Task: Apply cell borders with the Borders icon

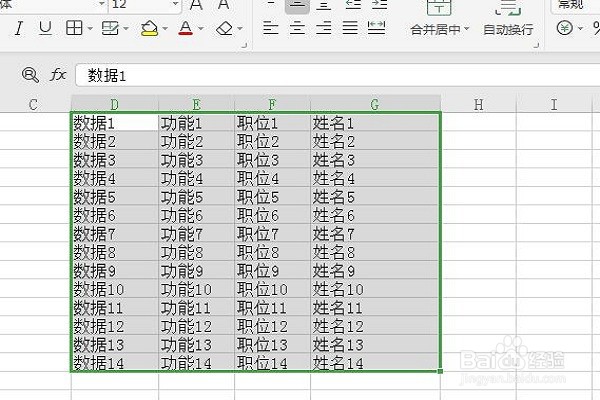Action: (74, 28)
